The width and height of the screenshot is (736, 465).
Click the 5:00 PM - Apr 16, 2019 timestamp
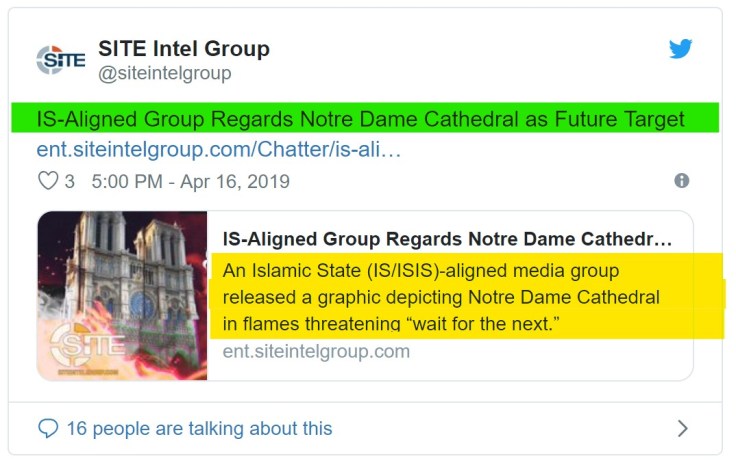(x=190, y=181)
